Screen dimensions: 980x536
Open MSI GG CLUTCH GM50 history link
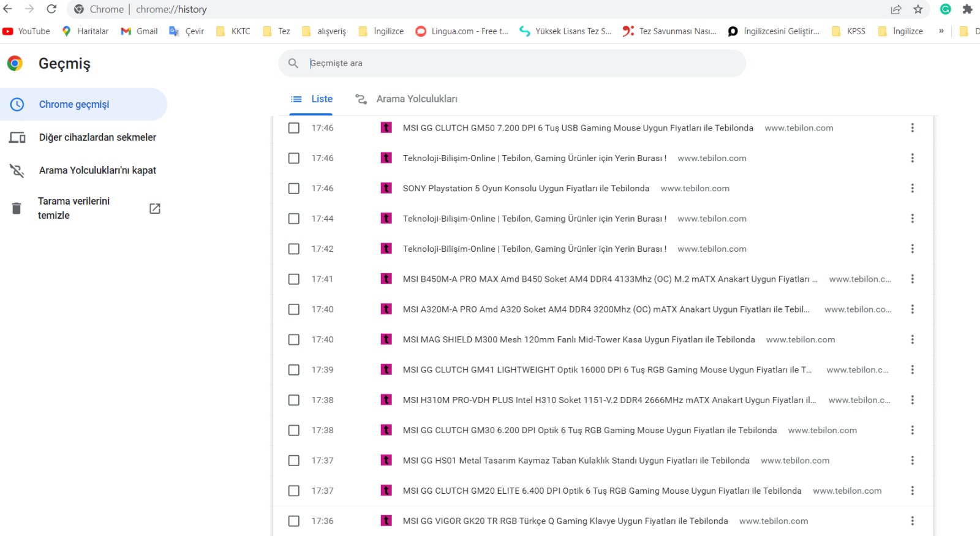[x=578, y=128]
